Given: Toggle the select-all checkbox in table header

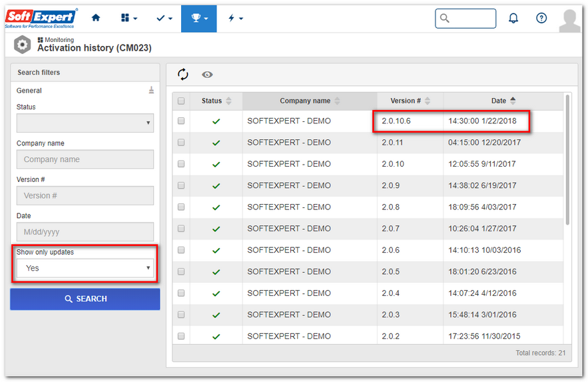Looking at the screenshot, I should [x=181, y=101].
